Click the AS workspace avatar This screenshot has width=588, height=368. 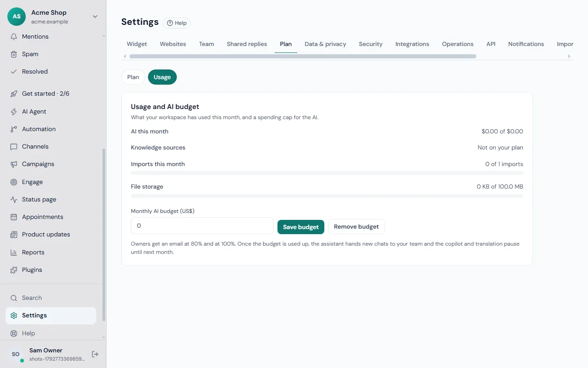17,17
